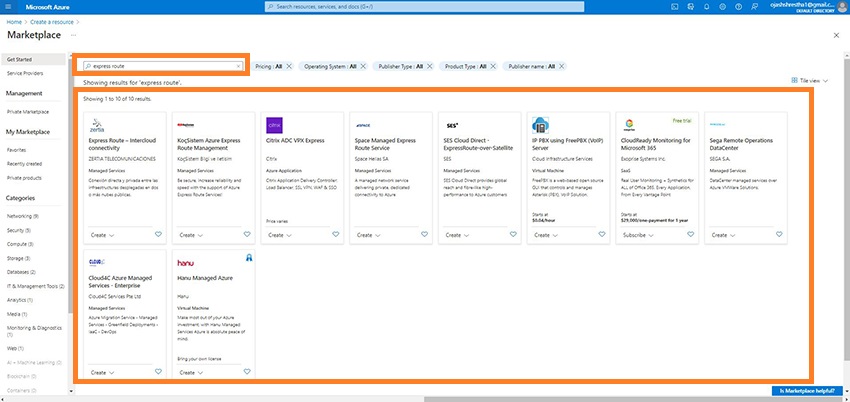Click the Citrix purple logo
The image size is (850, 402).
click(x=274, y=125)
